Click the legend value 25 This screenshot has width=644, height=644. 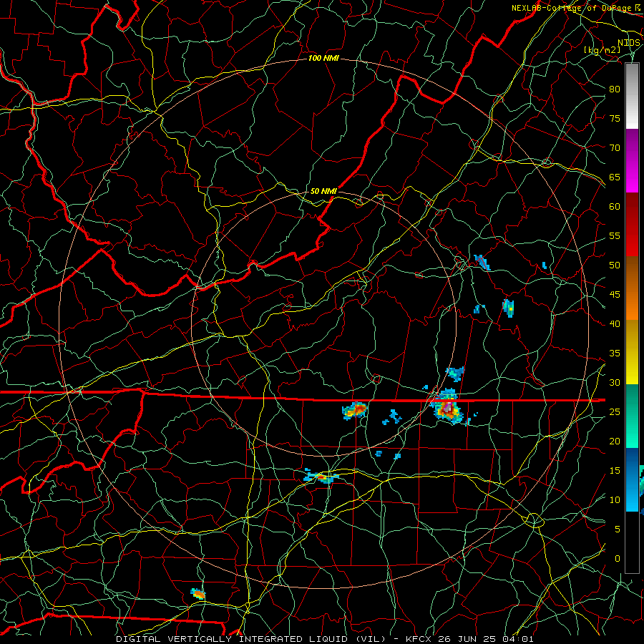(x=615, y=412)
